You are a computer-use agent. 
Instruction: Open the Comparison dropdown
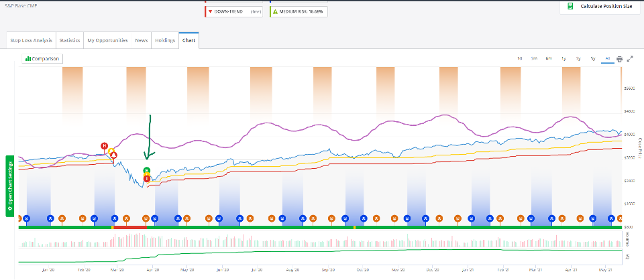(42, 59)
